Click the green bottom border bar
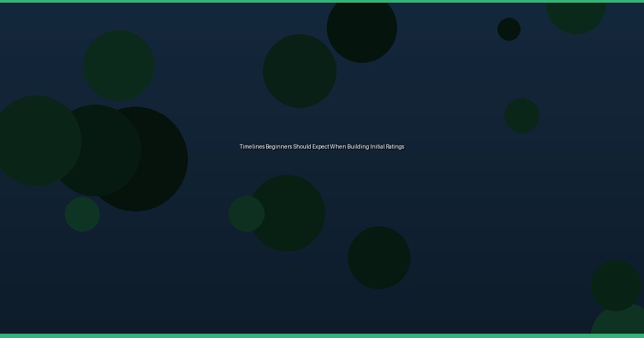This screenshot has height=338, width=644. (322, 336)
